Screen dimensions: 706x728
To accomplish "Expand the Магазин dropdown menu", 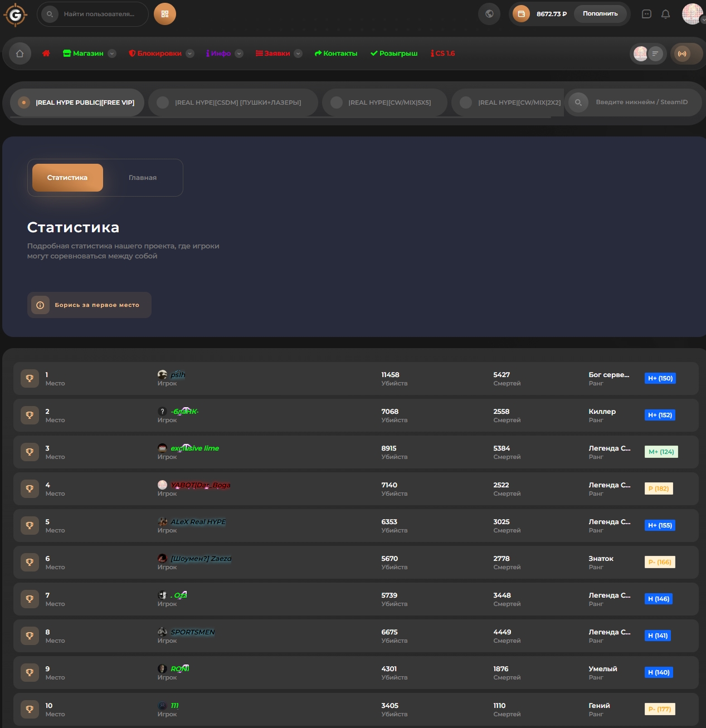I will pos(112,53).
